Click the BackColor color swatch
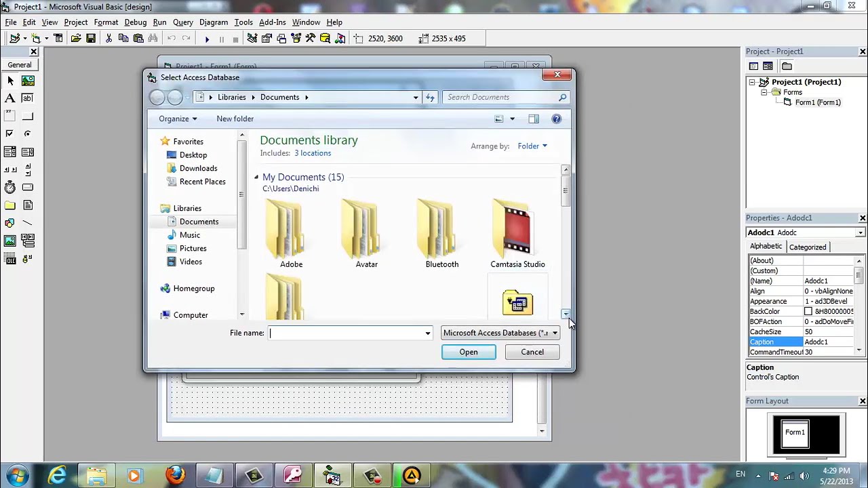Image resolution: width=868 pixels, height=488 pixels. click(x=808, y=312)
